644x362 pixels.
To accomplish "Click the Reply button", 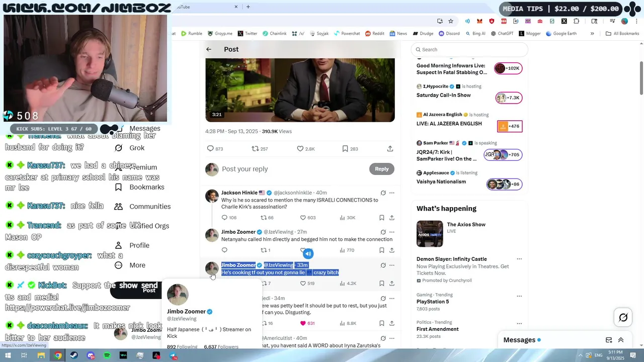I will click(381, 169).
